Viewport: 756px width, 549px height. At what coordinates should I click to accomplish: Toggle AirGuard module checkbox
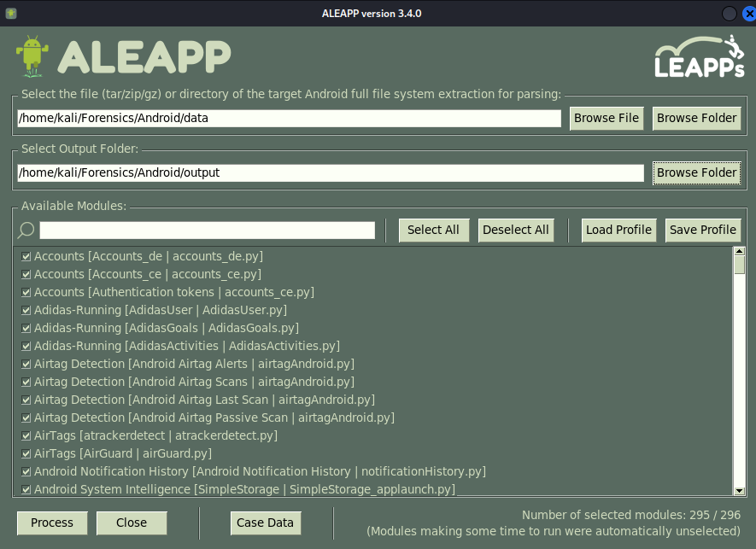(x=26, y=453)
